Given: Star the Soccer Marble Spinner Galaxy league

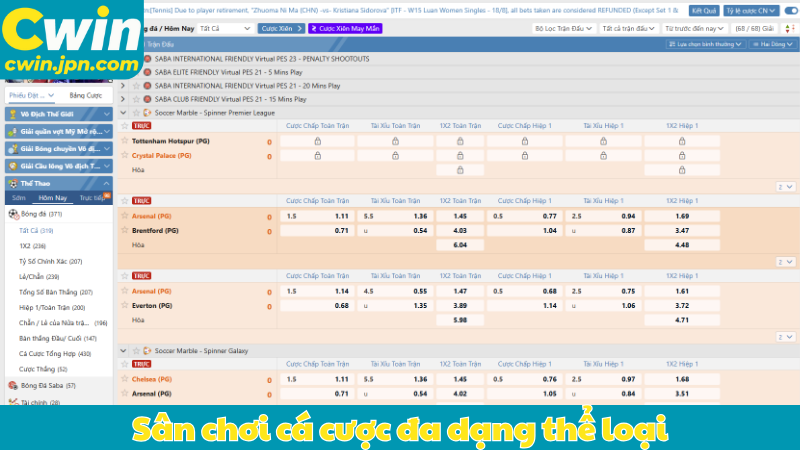Looking at the screenshot, I should coord(134,350).
